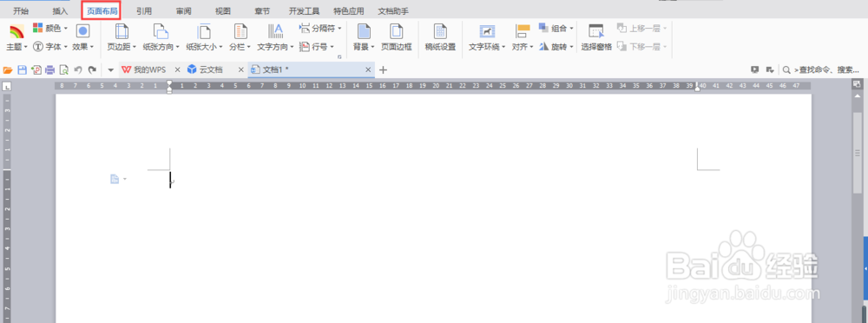Switch to the 审阅 tab
The width and height of the screenshot is (868, 323).
(184, 10)
